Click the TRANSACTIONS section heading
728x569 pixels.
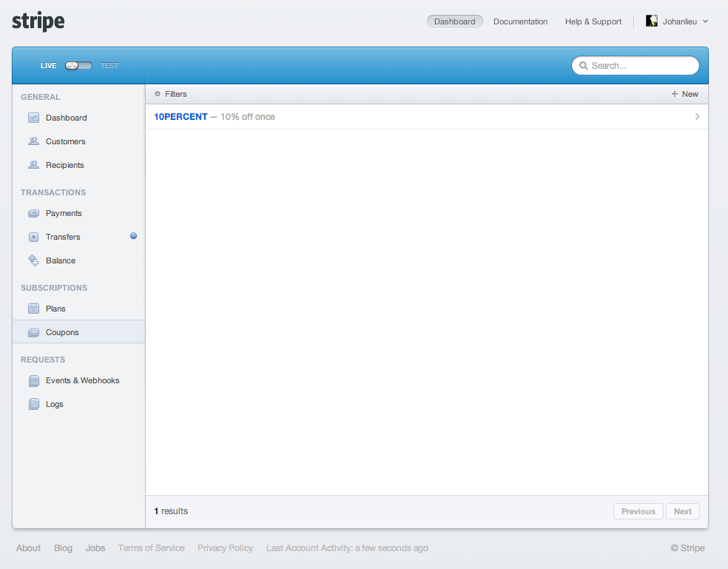(x=53, y=192)
